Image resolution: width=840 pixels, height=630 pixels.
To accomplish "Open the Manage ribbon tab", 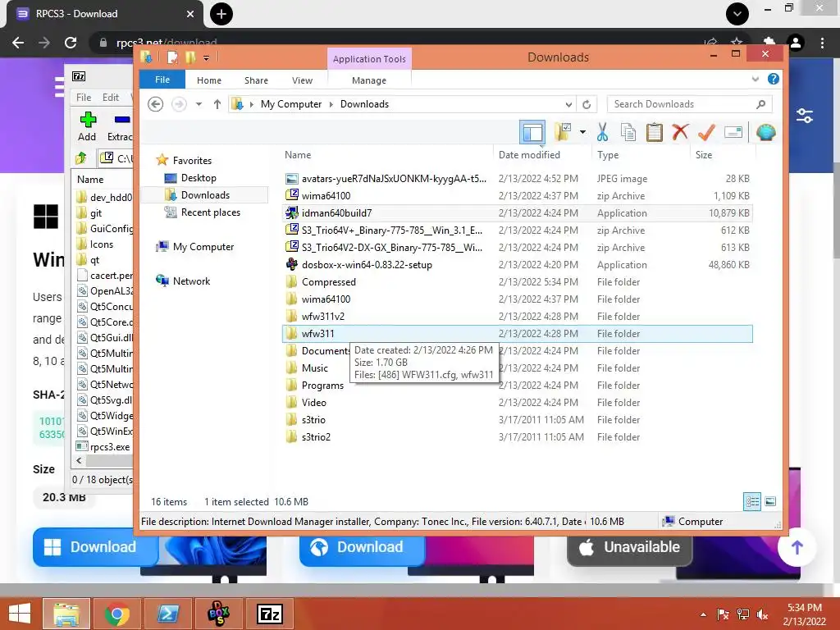I will pyautogui.click(x=369, y=80).
